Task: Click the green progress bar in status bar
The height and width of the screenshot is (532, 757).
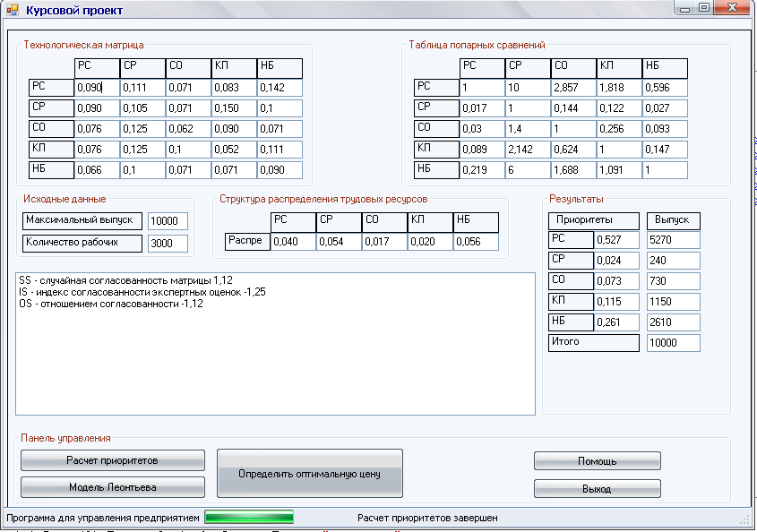Action: click(249, 517)
